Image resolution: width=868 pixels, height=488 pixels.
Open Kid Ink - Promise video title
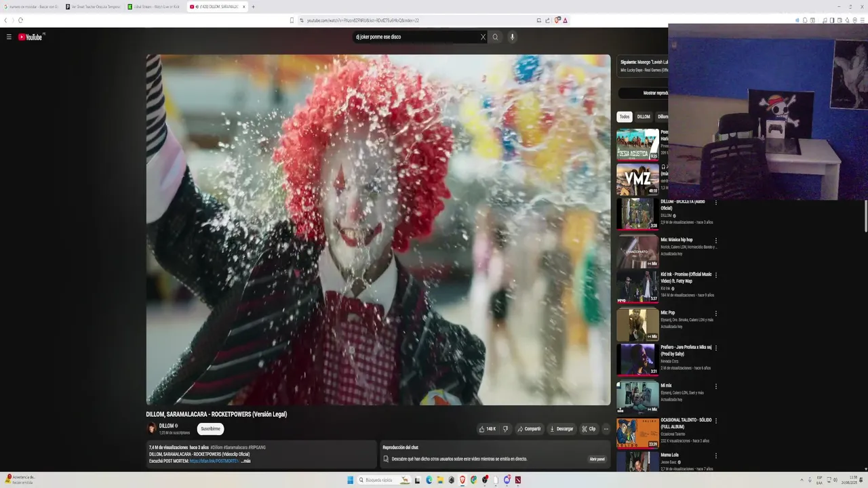click(686, 278)
